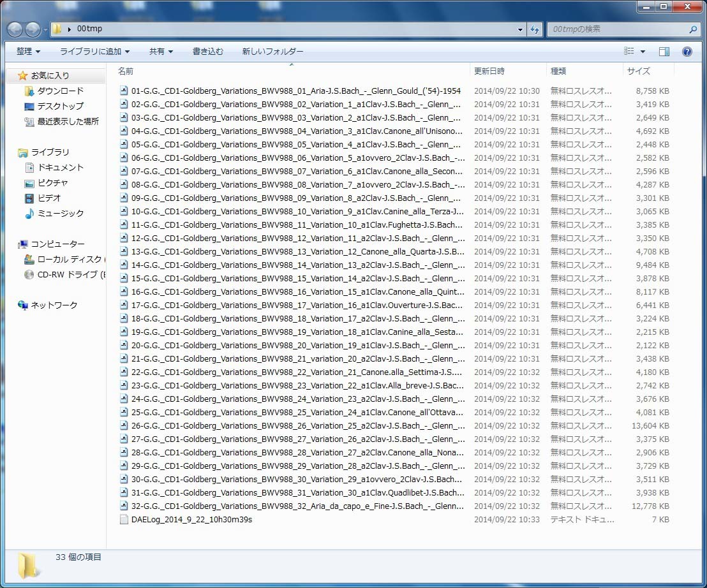Click 新しいフォルダー to create folder
The height and width of the screenshot is (588, 707).
coord(272,52)
